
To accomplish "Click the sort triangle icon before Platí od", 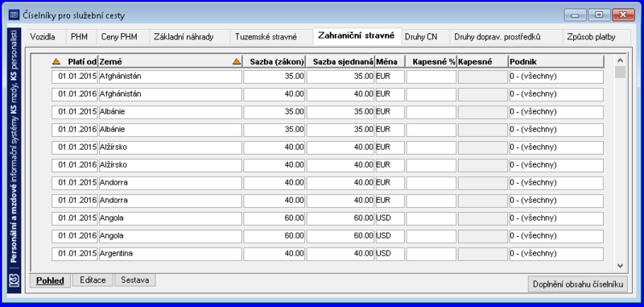I will point(56,62).
